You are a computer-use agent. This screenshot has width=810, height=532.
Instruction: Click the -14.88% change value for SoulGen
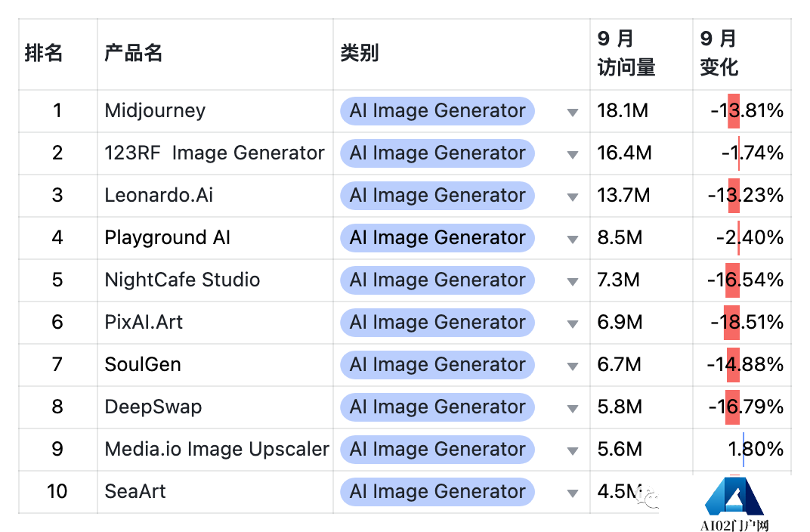coord(746,365)
